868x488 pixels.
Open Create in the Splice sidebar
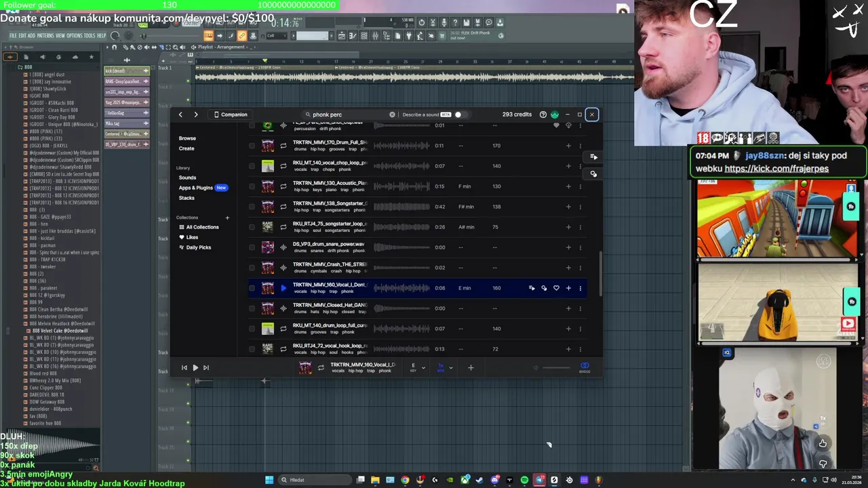(x=186, y=148)
